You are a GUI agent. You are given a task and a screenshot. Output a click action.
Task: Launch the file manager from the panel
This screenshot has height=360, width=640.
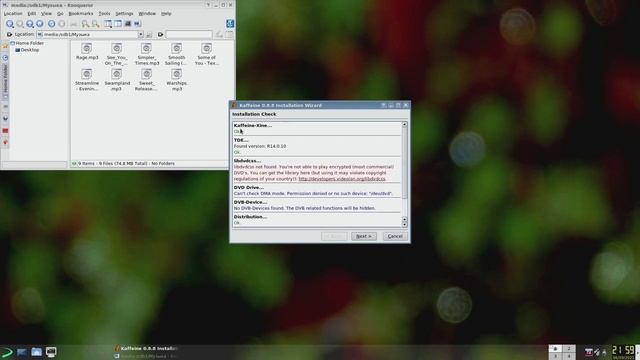(x=36, y=352)
